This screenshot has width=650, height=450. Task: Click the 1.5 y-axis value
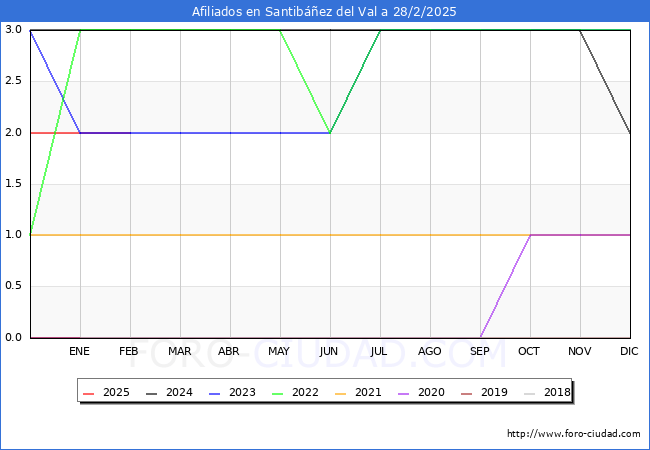click(x=13, y=184)
